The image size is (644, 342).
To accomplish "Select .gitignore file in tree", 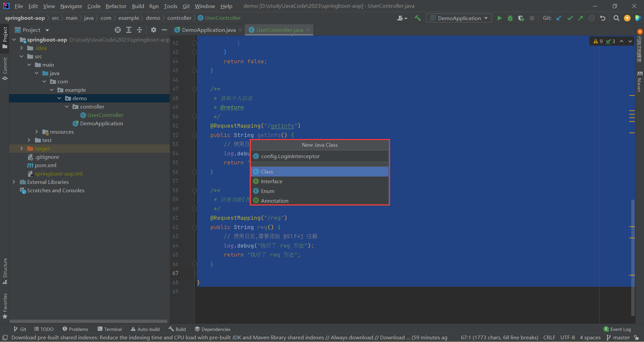I will tap(43, 157).
